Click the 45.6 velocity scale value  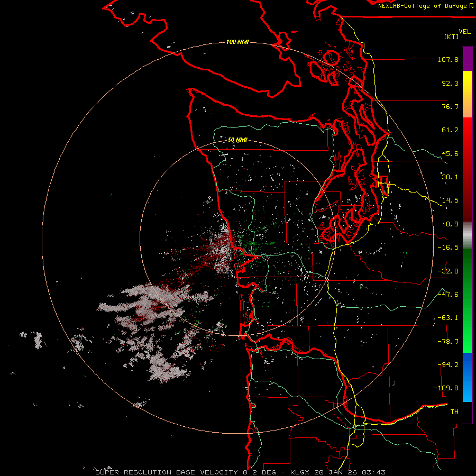coord(450,153)
